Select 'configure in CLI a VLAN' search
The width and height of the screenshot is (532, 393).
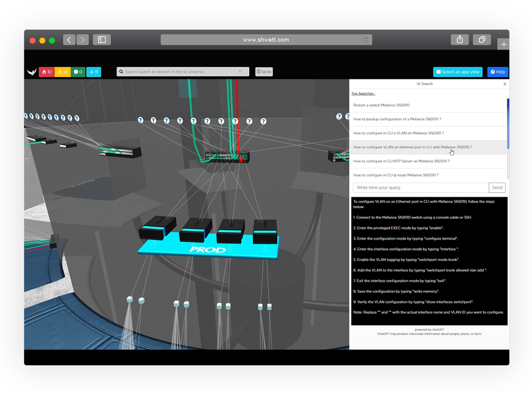[428, 133]
